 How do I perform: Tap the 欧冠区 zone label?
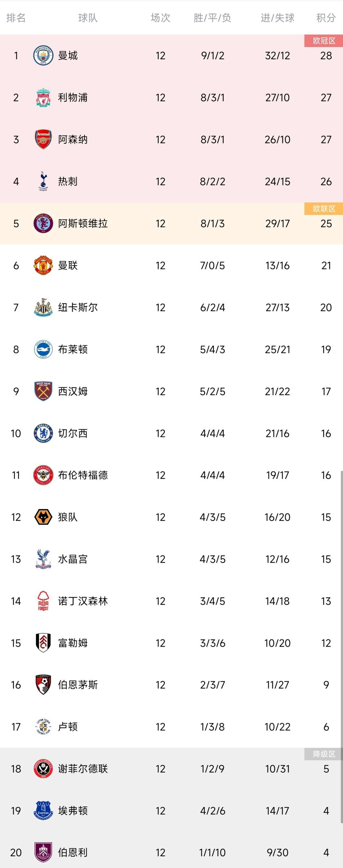pyautogui.click(x=324, y=41)
